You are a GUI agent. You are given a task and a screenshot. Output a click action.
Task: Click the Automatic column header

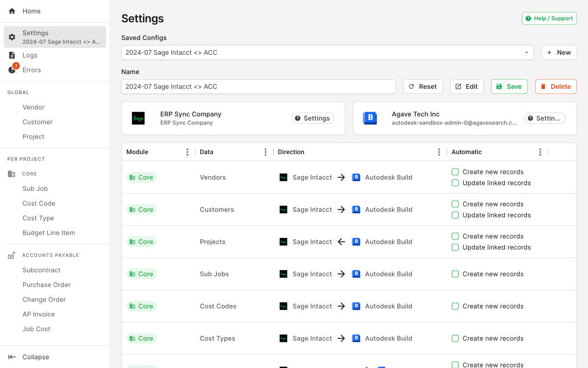point(467,152)
